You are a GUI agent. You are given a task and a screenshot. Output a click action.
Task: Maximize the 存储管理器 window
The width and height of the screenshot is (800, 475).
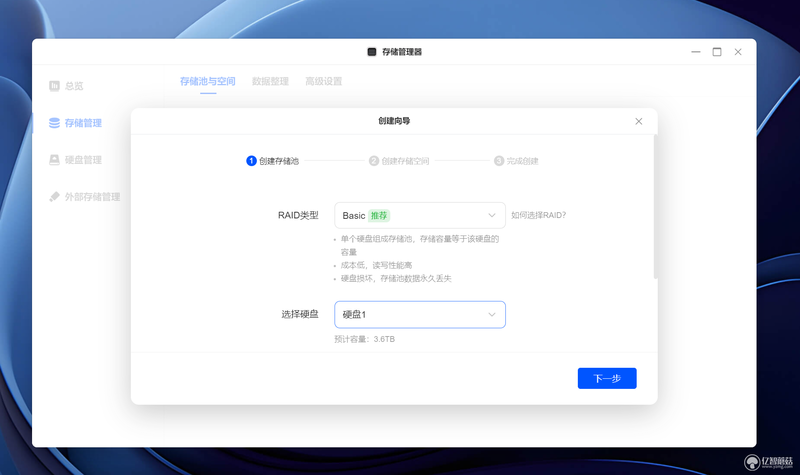pyautogui.click(x=717, y=52)
